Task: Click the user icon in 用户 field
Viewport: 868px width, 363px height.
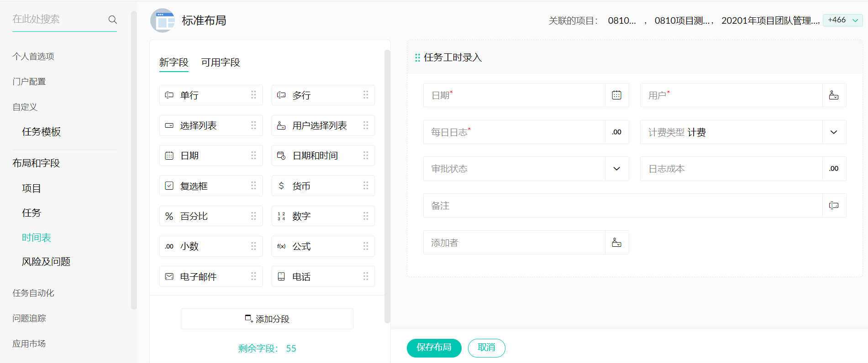Action: [833, 95]
